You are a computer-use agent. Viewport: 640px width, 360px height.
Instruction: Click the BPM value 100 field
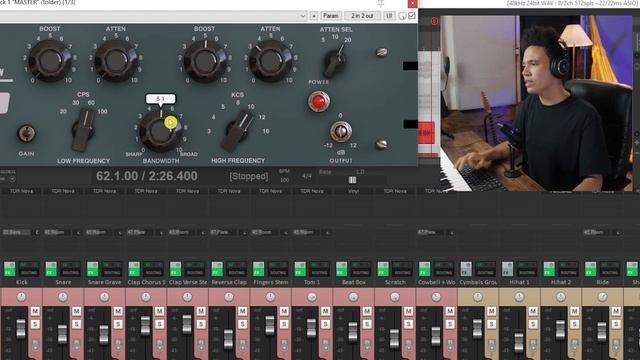[x=284, y=180]
